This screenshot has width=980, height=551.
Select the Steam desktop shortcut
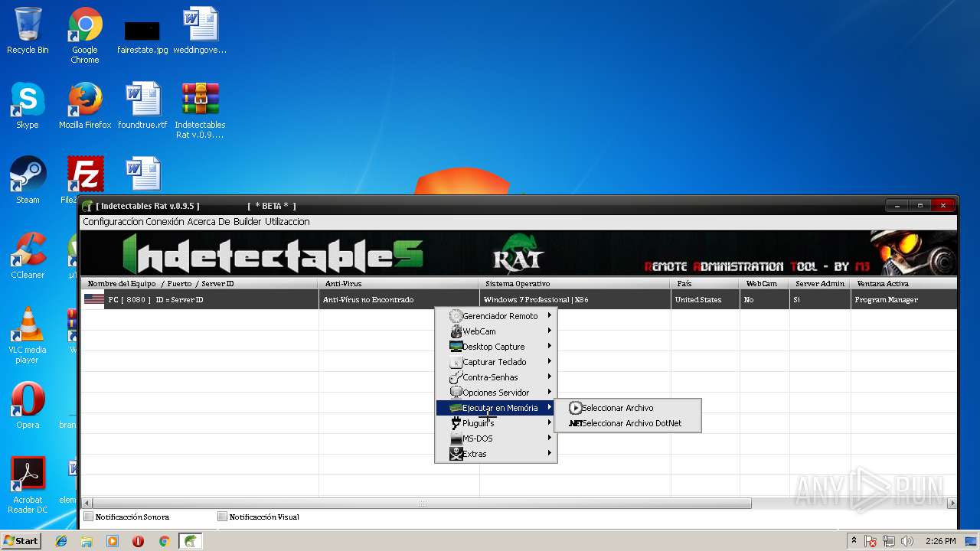coord(28,181)
